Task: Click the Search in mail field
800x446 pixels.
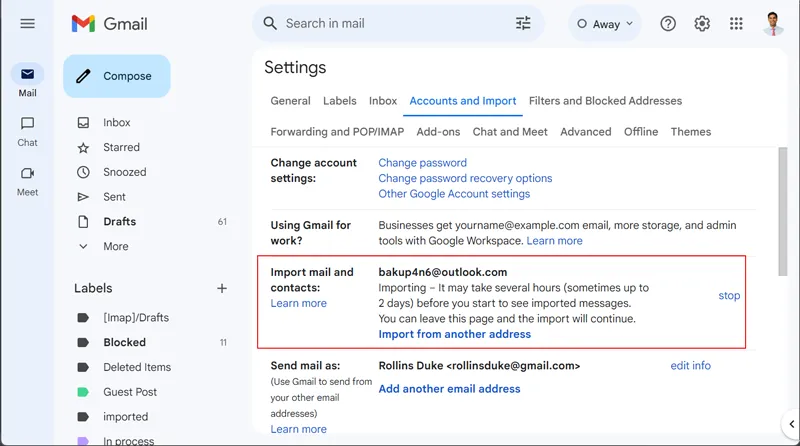Action: coord(395,23)
